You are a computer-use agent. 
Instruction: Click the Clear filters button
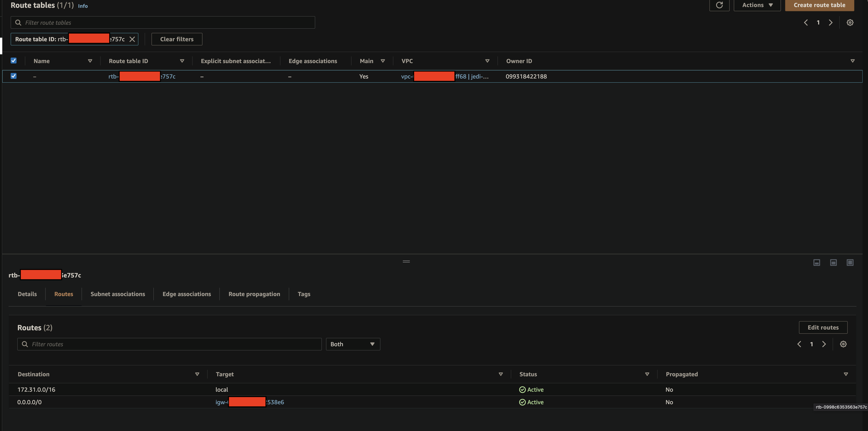pyautogui.click(x=177, y=39)
